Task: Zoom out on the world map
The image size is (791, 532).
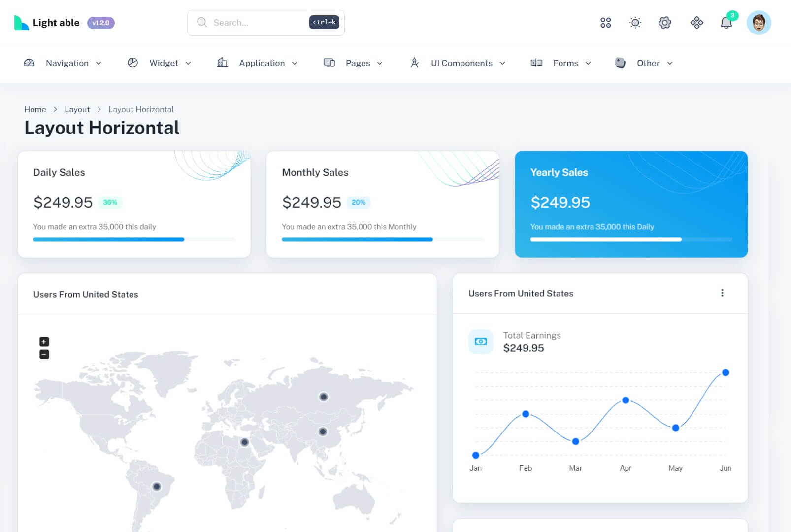Action: [x=44, y=355]
